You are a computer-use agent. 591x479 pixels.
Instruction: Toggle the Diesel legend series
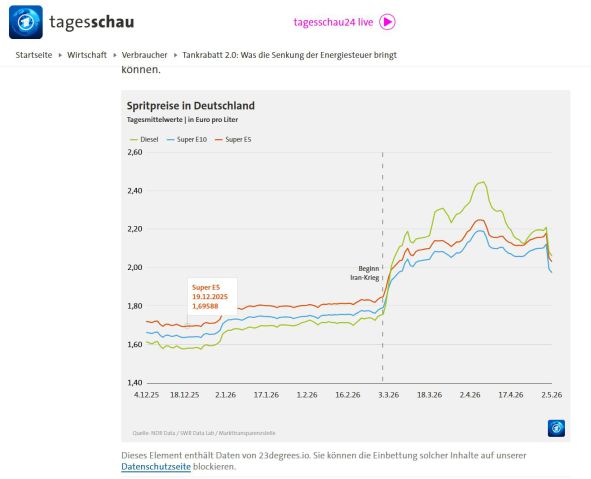tap(144, 139)
